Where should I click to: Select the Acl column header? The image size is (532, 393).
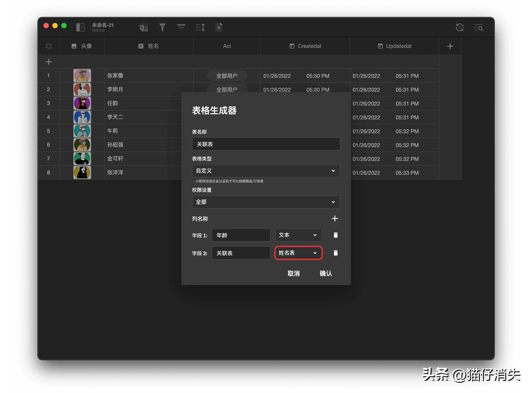pos(227,46)
